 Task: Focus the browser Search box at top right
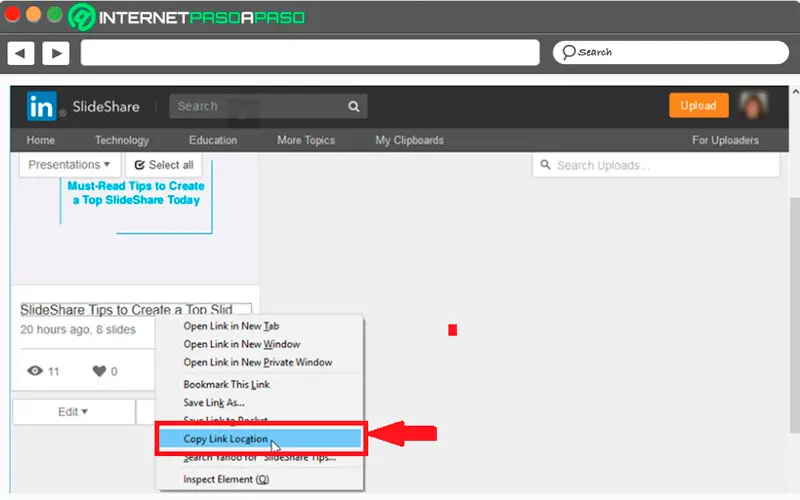coord(670,53)
